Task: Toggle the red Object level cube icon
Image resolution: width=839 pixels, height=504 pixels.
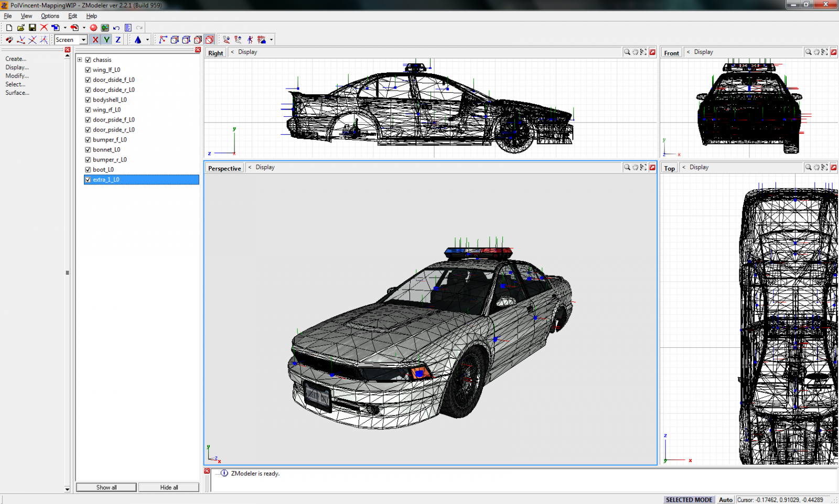Action: 209,40
